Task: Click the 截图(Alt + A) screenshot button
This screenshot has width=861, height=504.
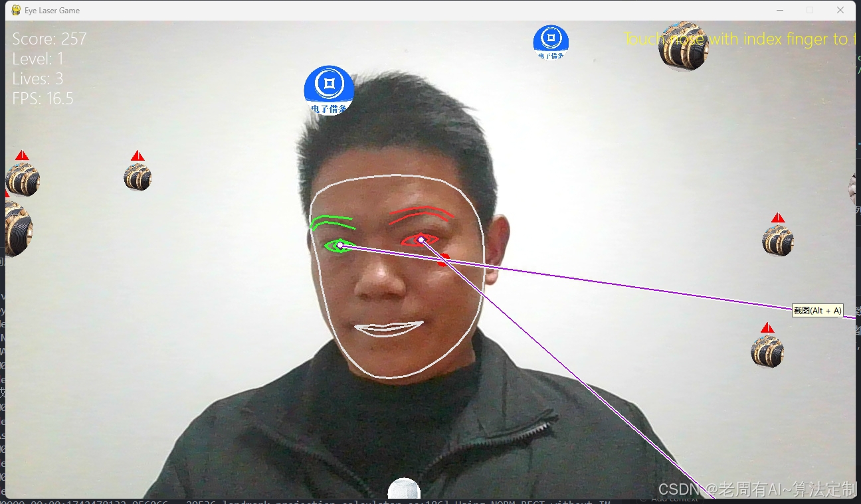Action: tap(818, 310)
